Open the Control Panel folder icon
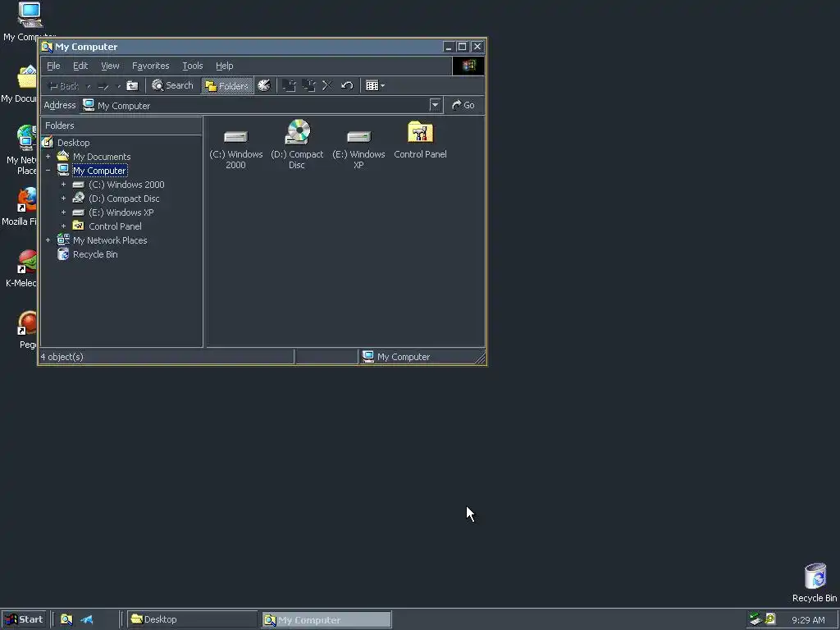This screenshot has width=840, height=630. coord(421,132)
